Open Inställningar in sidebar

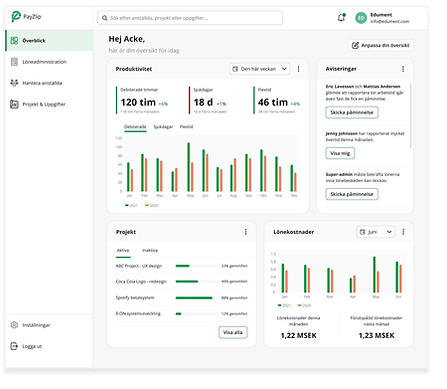tap(49, 325)
